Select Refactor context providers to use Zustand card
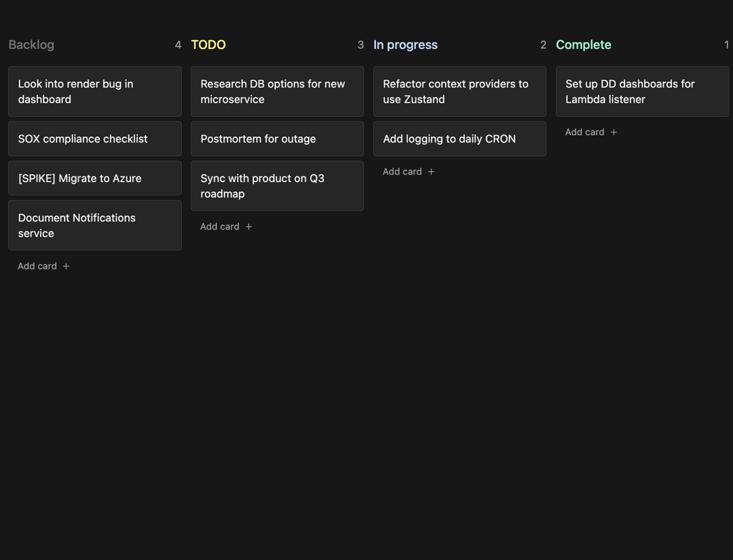 coord(459,91)
